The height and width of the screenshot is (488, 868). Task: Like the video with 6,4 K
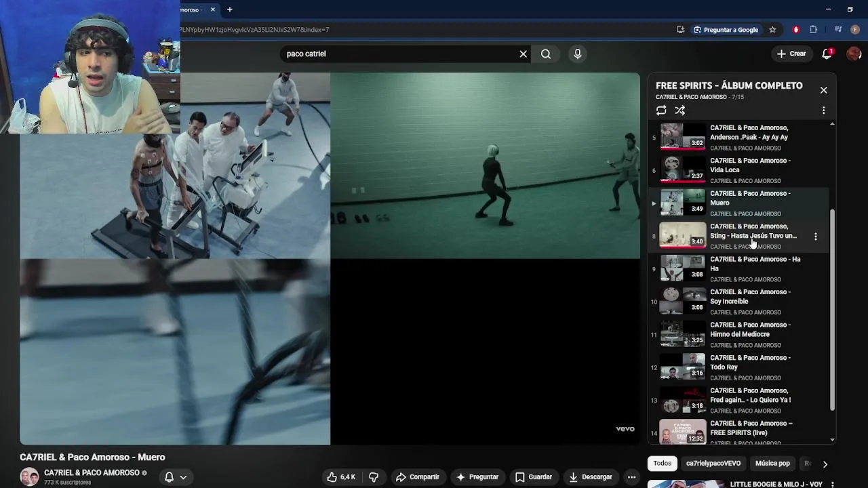(342, 477)
